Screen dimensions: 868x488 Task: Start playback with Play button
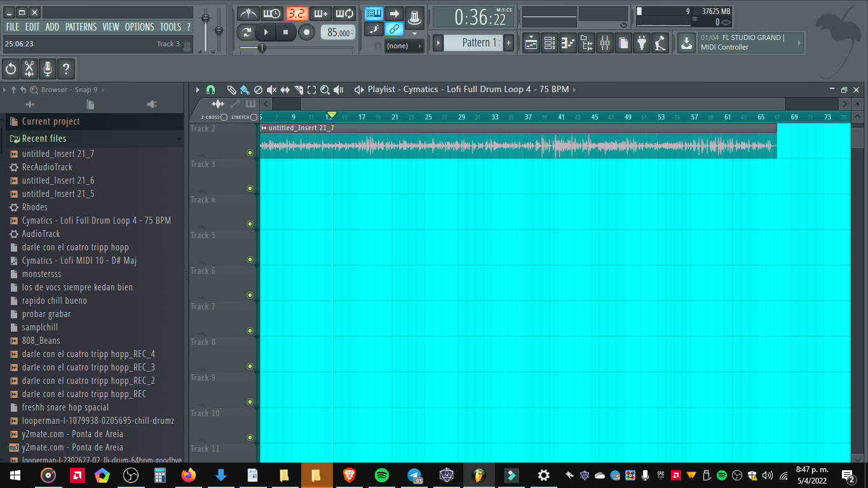266,32
